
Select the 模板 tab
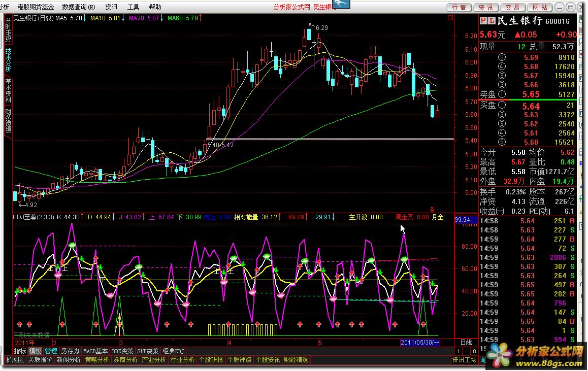point(35,351)
